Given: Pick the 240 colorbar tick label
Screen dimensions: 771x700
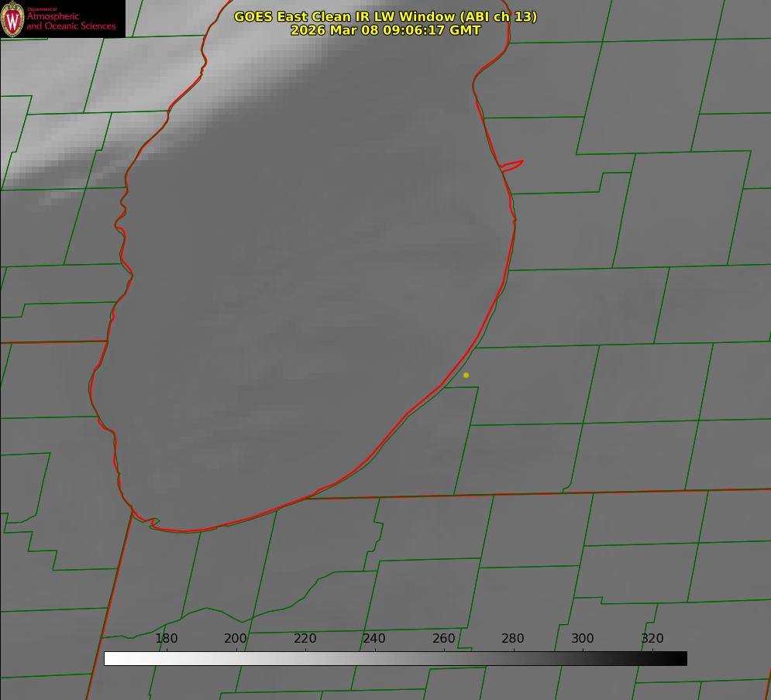Looking at the screenshot, I should point(374,639).
